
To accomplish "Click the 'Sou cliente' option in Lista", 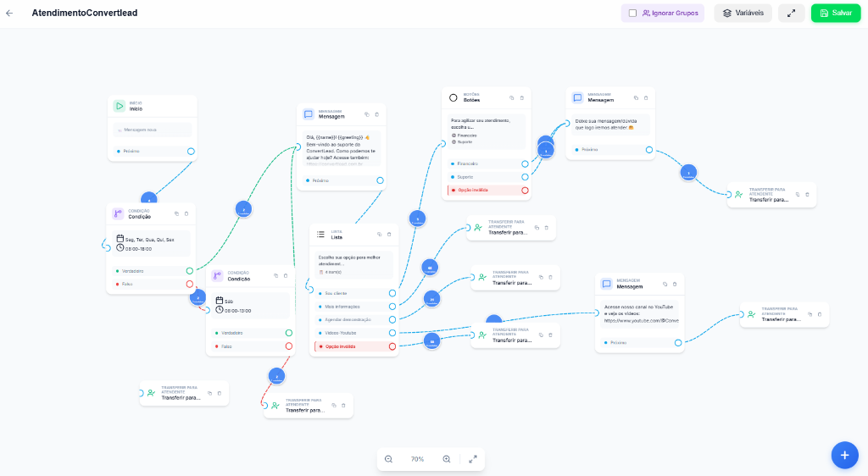I will pos(353,294).
